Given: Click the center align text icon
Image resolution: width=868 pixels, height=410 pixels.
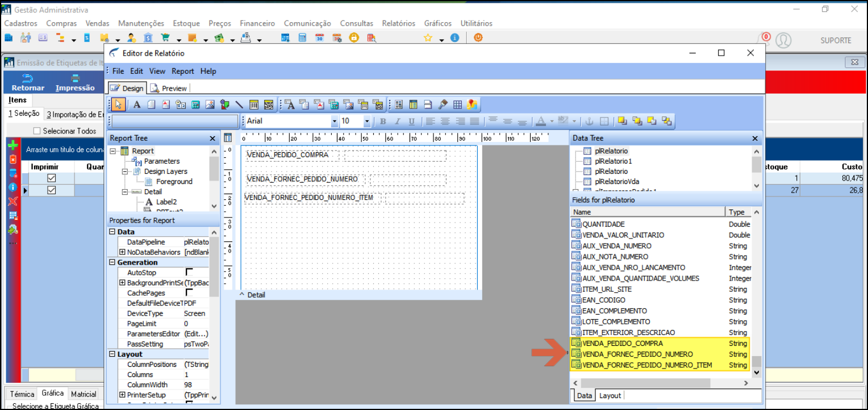Looking at the screenshot, I should coord(445,121).
